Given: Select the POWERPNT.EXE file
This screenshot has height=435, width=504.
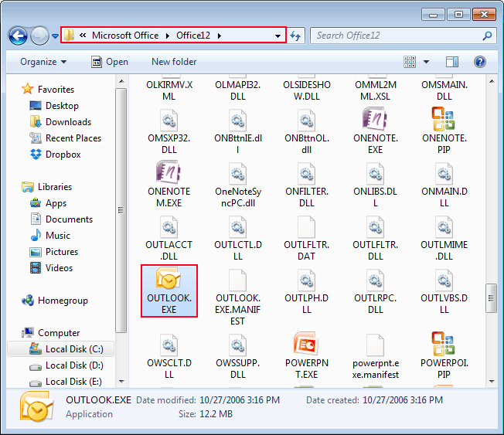Looking at the screenshot, I should 307,355.
